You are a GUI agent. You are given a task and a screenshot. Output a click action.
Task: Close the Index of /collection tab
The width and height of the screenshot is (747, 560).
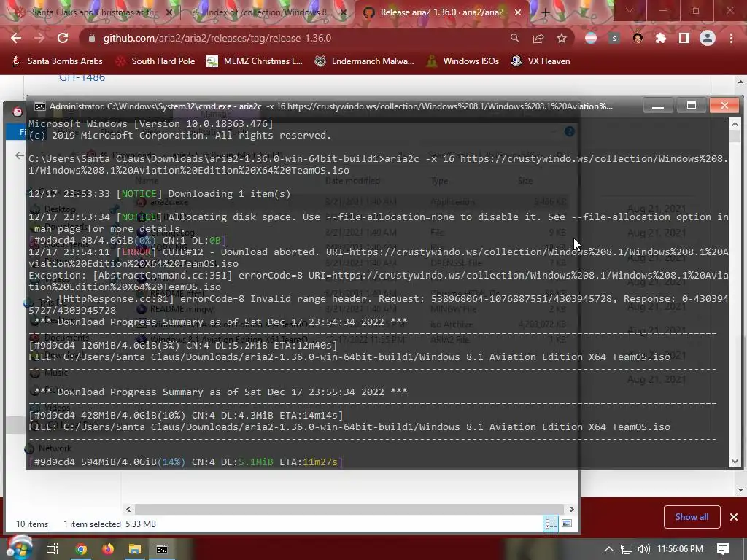click(344, 12)
